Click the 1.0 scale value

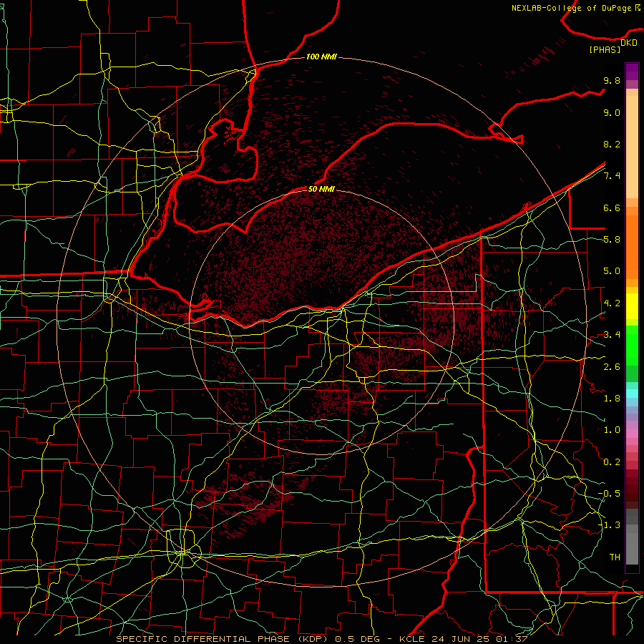click(x=612, y=430)
